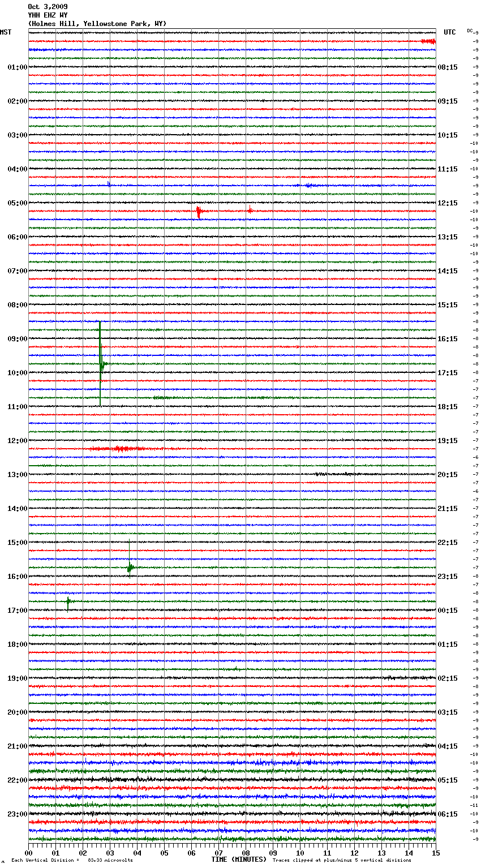Click the 12:15 UTC time label
Viewport: 481px width, 868px height.
tap(448, 203)
